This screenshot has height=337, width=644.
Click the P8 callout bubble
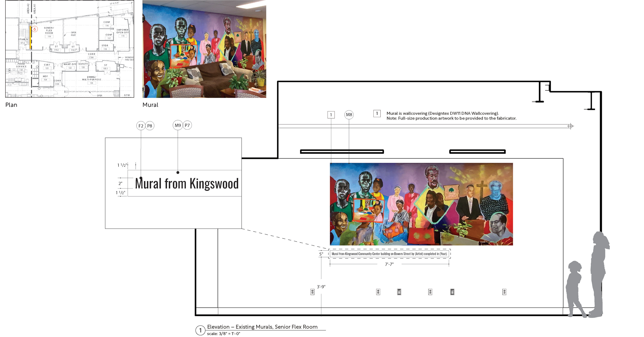(x=149, y=126)
